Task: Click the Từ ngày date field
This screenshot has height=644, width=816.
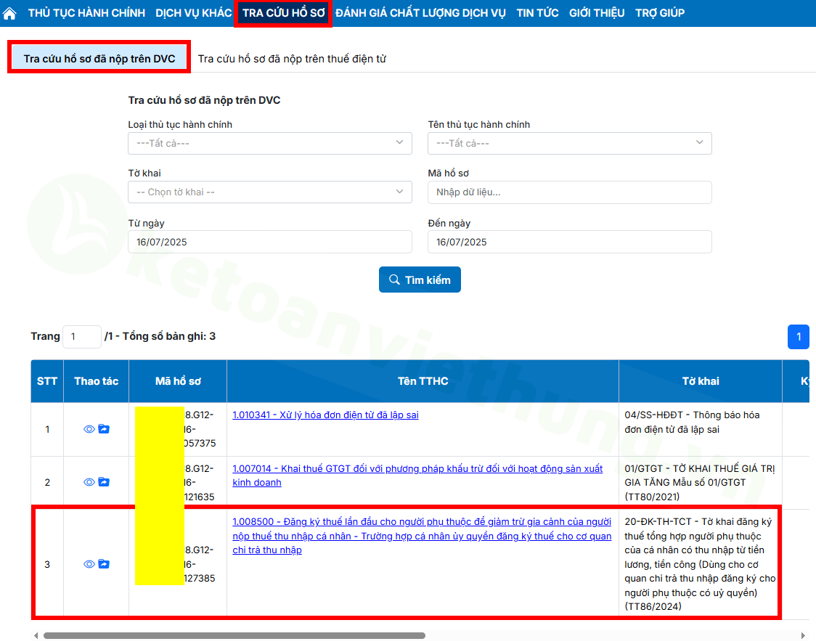Action: pos(269,240)
